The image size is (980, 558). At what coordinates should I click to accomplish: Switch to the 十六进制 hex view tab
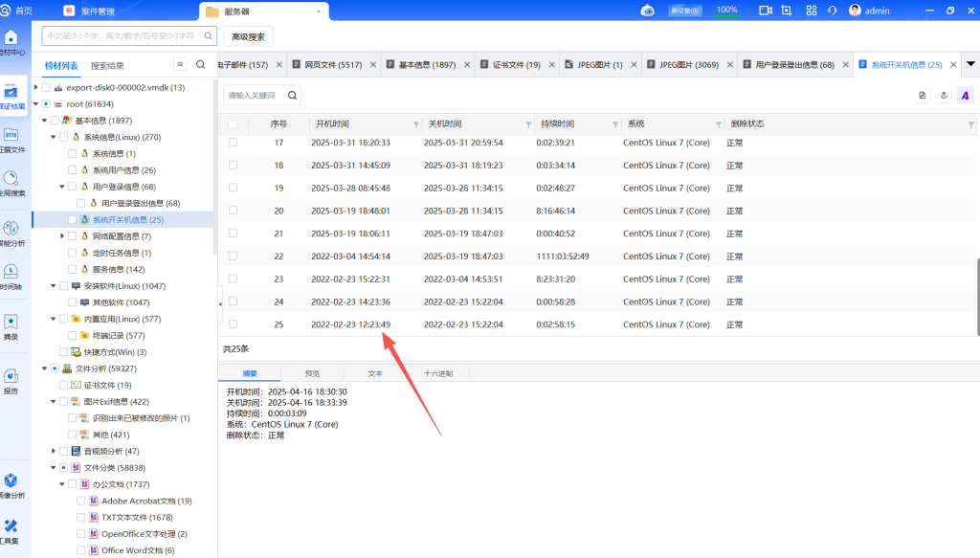point(439,373)
